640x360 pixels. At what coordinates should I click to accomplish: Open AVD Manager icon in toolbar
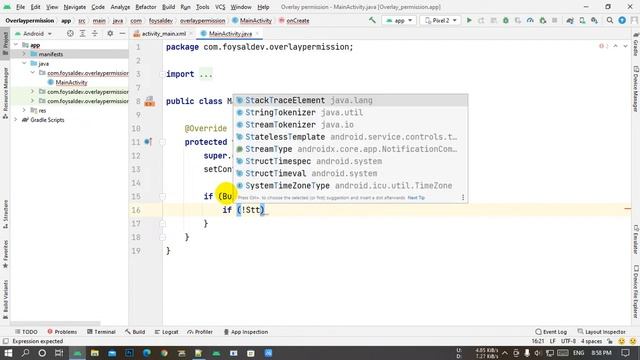coord(582,20)
